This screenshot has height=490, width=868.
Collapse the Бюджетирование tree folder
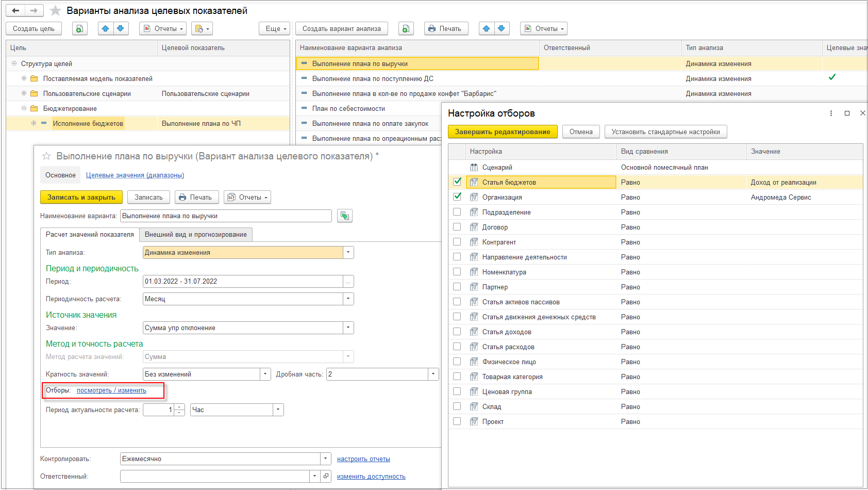point(24,109)
